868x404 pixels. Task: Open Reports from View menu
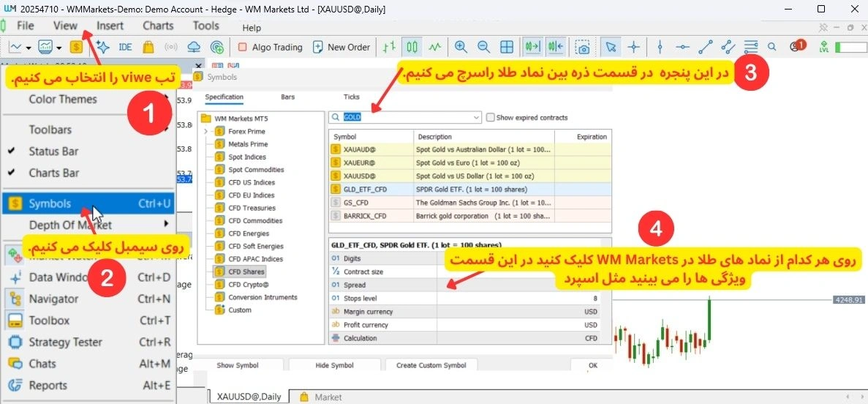(x=88, y=385)
